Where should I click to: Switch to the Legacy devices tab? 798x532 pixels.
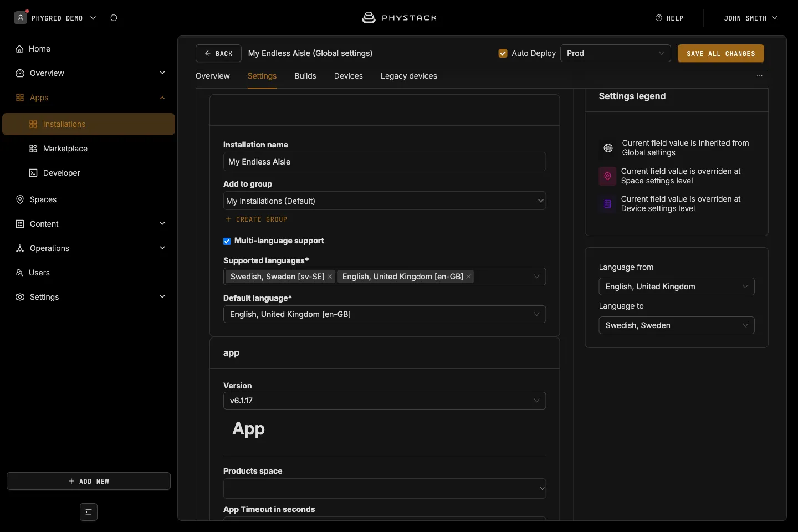(409, 76)
